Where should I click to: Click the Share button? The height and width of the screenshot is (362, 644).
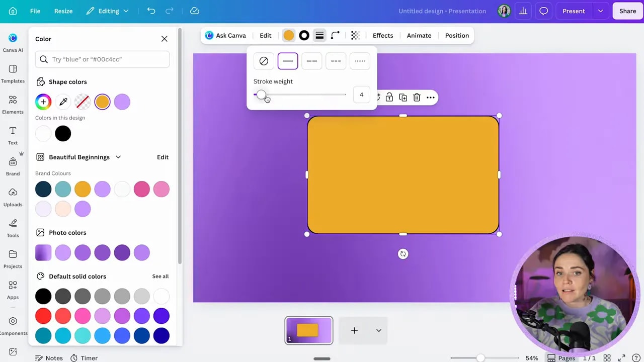(x=627, y=11)
